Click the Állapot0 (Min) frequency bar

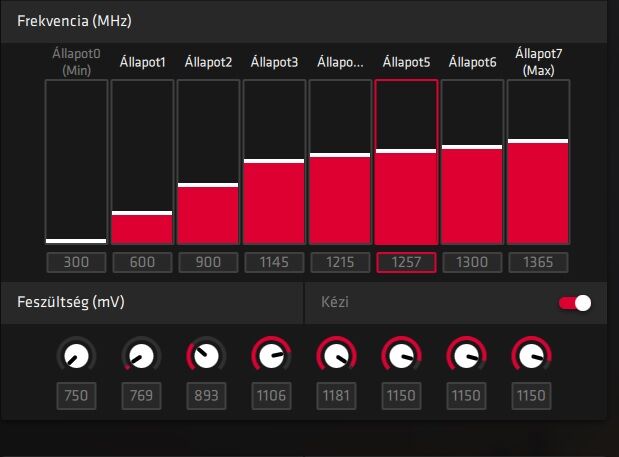click(x=76, y=162)
